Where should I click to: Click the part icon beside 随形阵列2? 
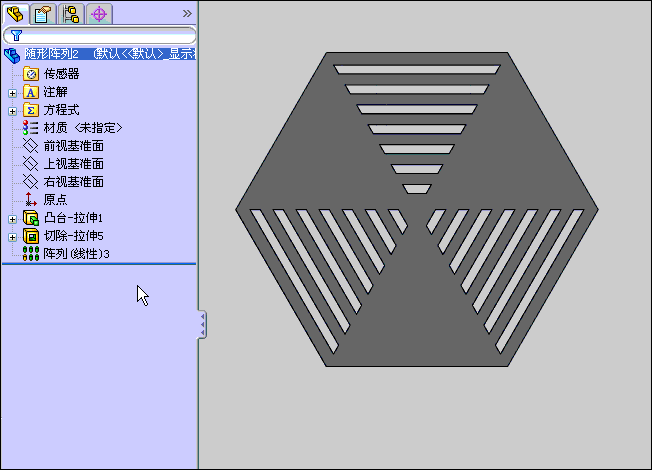(x=12, y=55)
